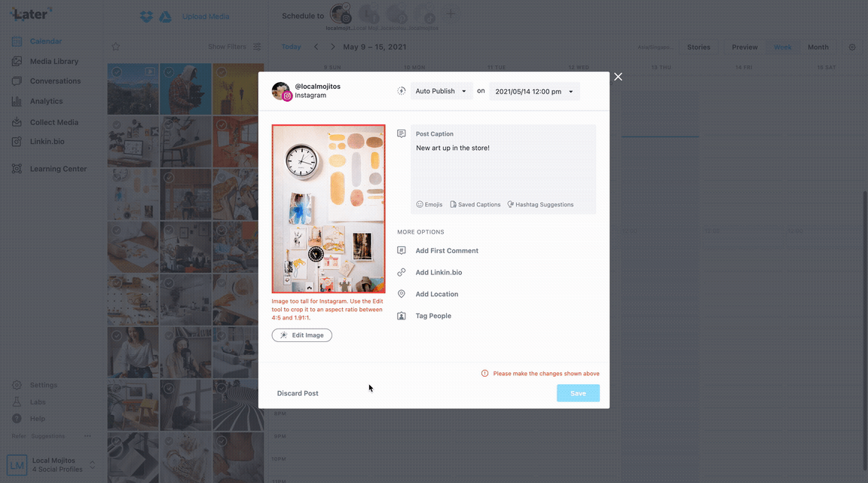Click Discard Post
The height and width of the screenshot is (483, 868).
(x=298, y=393)
